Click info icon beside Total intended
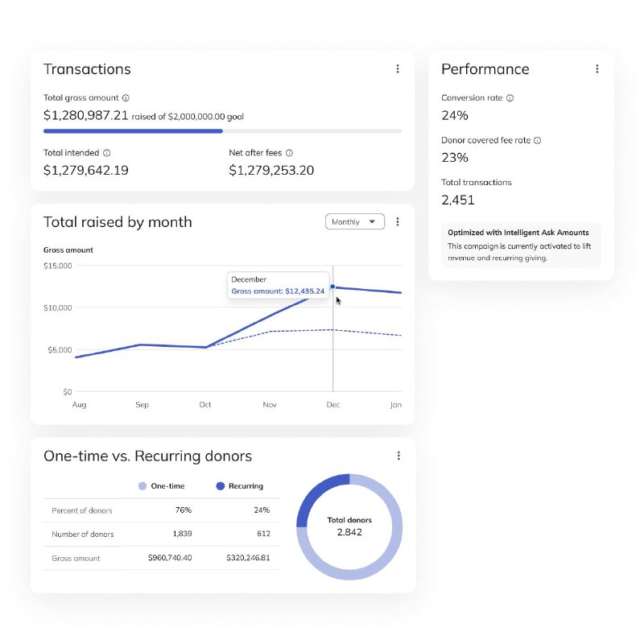 107,152
